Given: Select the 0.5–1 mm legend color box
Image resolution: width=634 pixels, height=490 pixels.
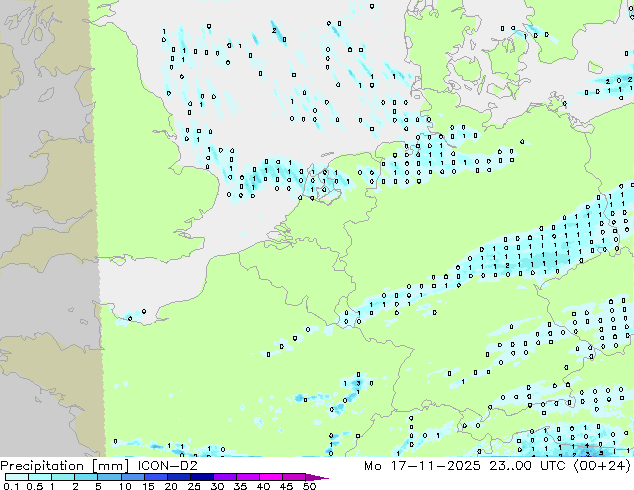Looking at the screenshot, I should click(40, 477).
